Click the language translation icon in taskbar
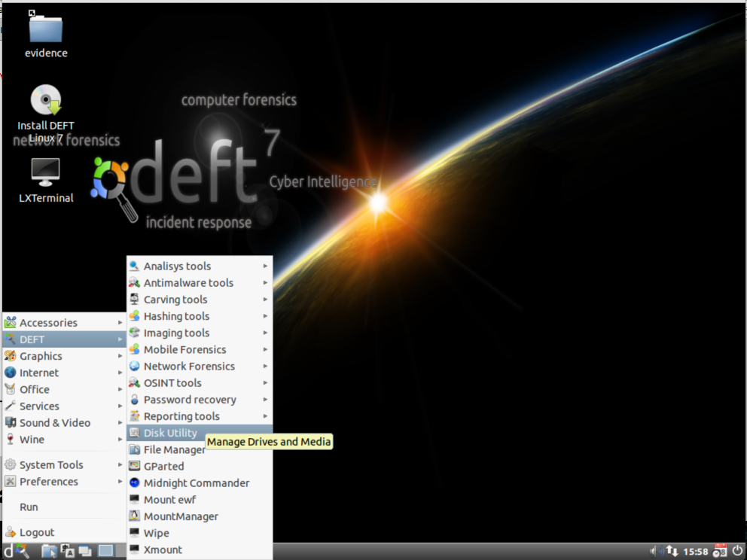This screenshot has width=747, height=560. point(67,552)
